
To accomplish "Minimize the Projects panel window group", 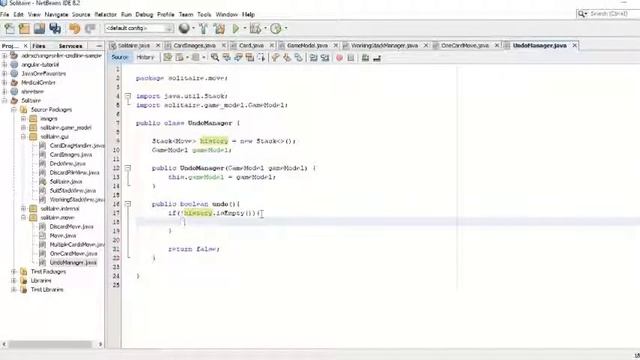I will point(99,46).
